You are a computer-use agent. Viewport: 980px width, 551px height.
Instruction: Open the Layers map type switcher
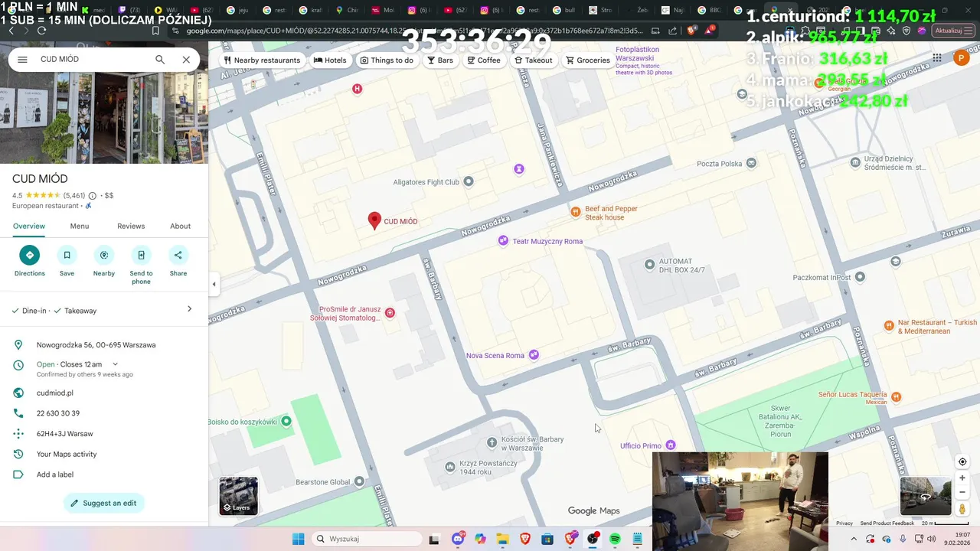pyautogui.click(x=239, y=496)
